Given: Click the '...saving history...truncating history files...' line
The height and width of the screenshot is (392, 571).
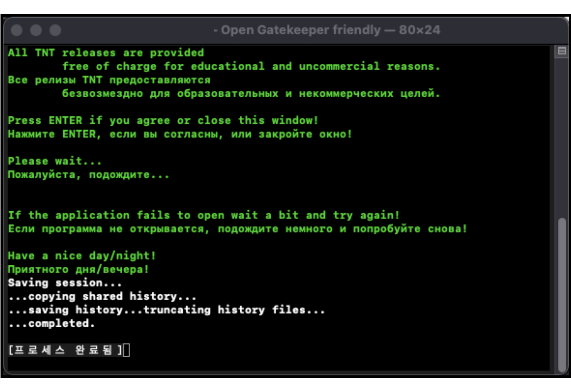Looking at the screenshot, I should pos(166,310).
